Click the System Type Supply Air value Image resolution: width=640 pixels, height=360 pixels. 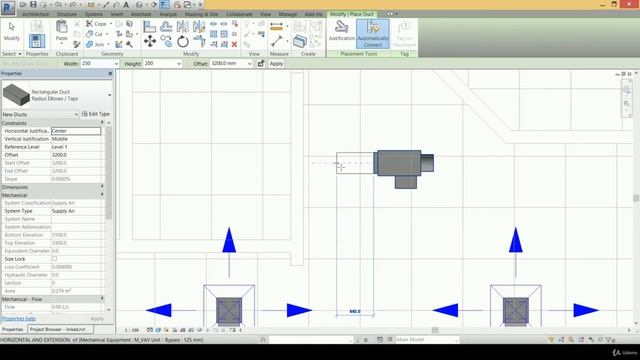point(76,211)
